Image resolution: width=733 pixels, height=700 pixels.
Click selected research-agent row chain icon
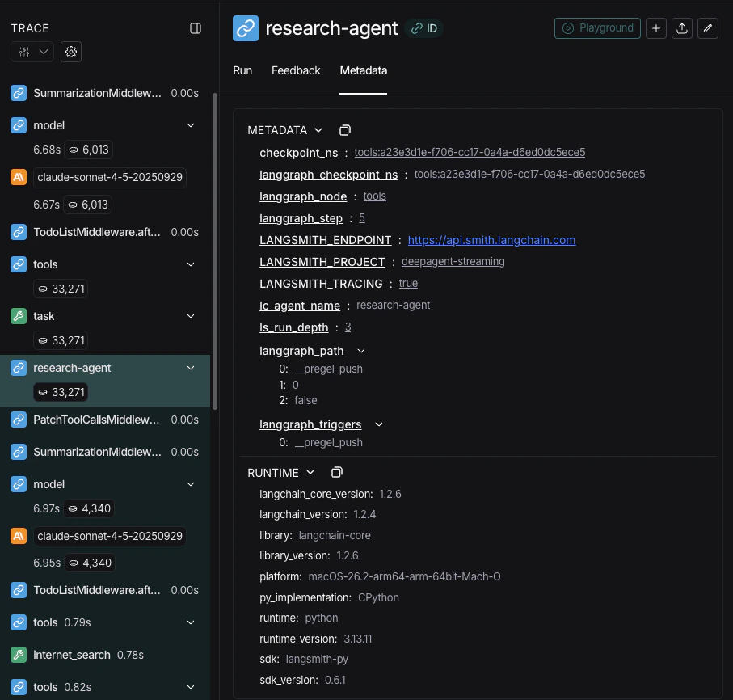coord(19,368)
